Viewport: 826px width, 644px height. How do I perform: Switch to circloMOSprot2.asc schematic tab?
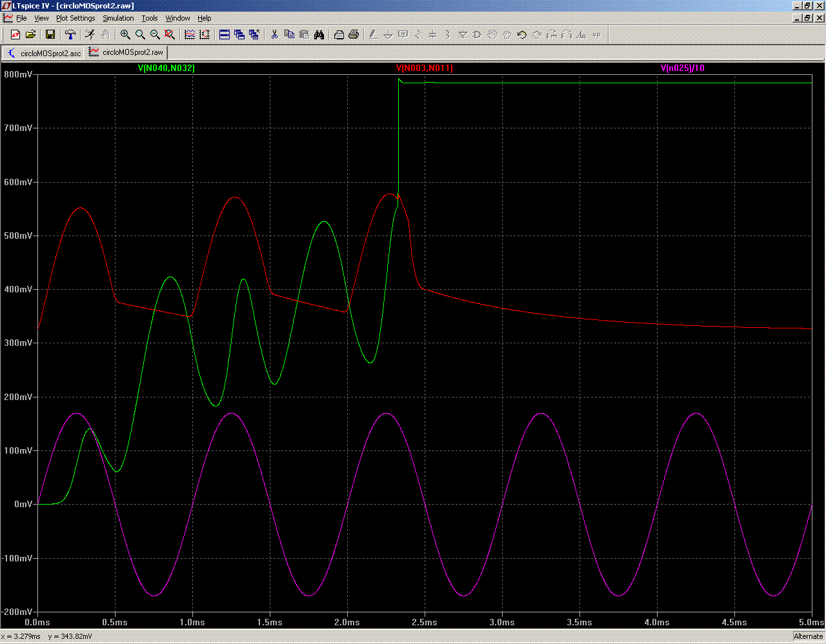(x=44, y=53)
